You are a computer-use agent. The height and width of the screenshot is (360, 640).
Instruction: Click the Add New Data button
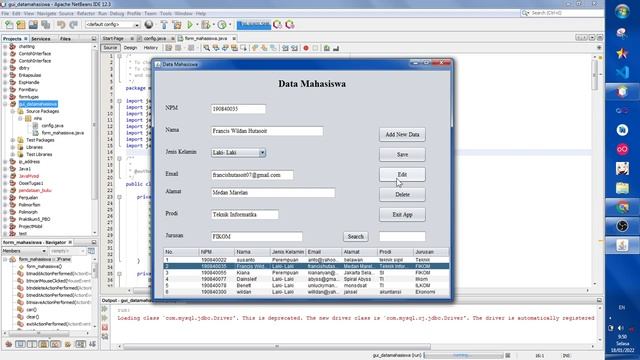pyautogui.click(x=402, y=135)
